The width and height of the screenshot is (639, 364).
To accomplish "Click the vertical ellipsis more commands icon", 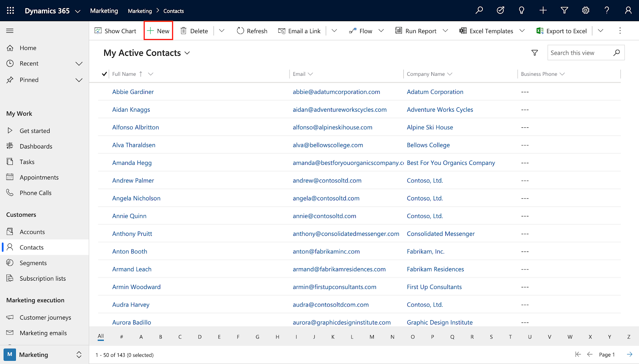I will pos(620,31).
